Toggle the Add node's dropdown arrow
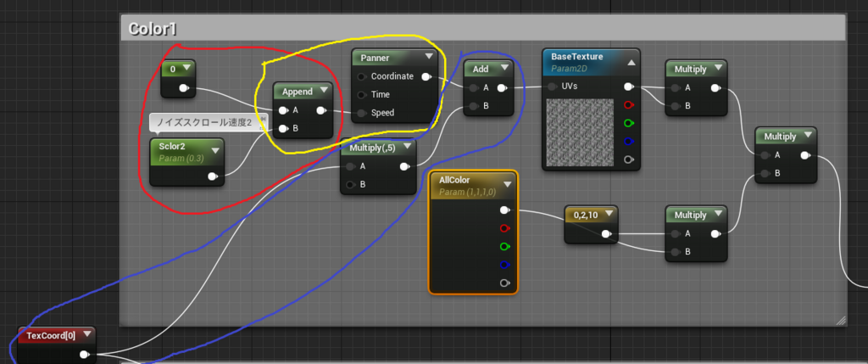 504,68
